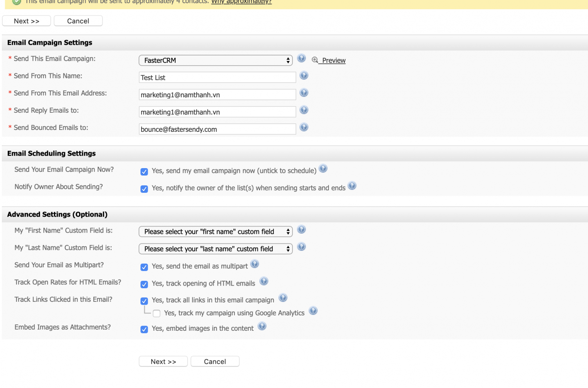
Task: Click help icon beside Send From This Name
Action: 304,76
